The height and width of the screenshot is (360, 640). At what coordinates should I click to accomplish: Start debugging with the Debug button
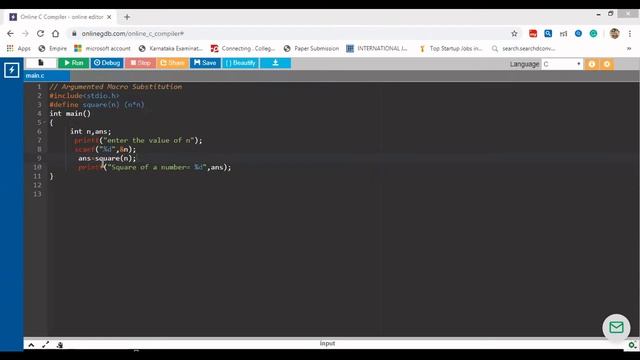107,63
